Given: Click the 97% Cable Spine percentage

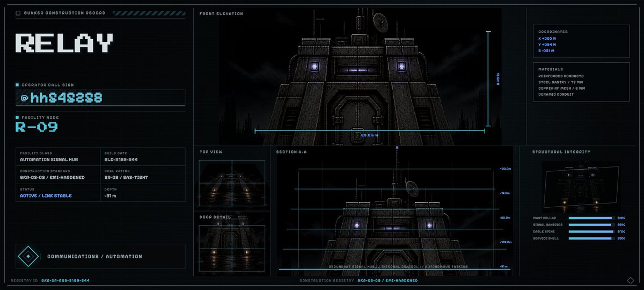Looking at the screenshot, I should (x=621, y=231).
